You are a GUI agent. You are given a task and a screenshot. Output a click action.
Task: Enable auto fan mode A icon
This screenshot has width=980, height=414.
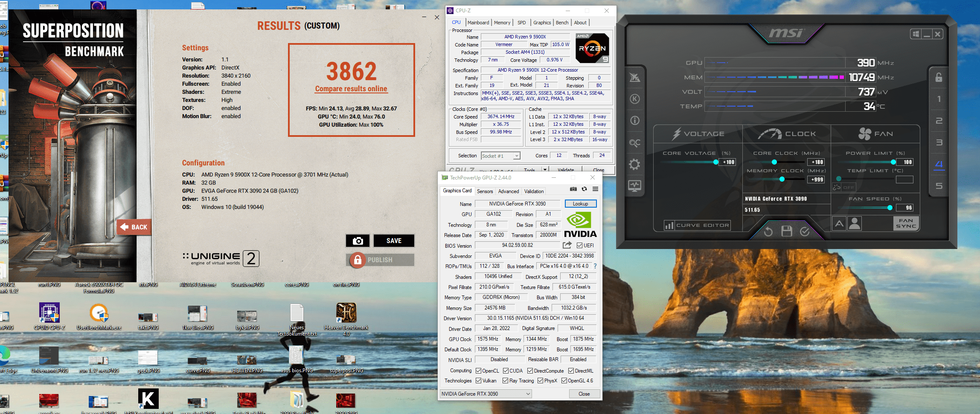pyautogui.click(x=839, y=223)
